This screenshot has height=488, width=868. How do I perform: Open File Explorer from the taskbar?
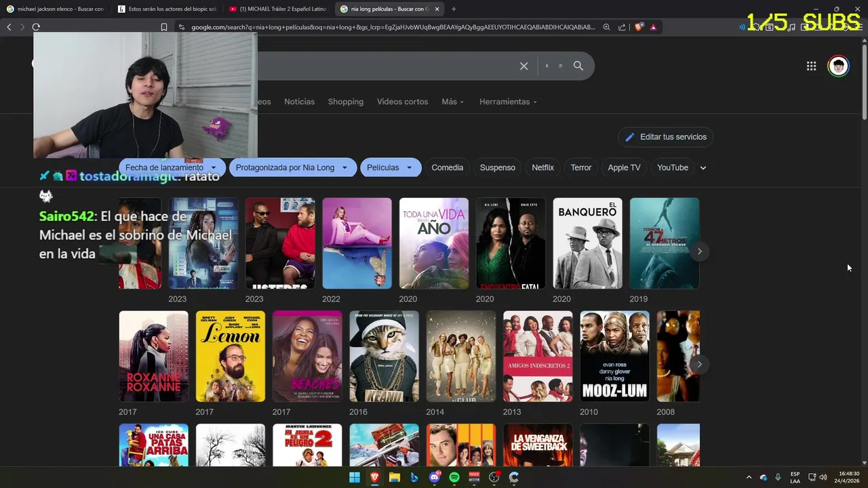395,477
